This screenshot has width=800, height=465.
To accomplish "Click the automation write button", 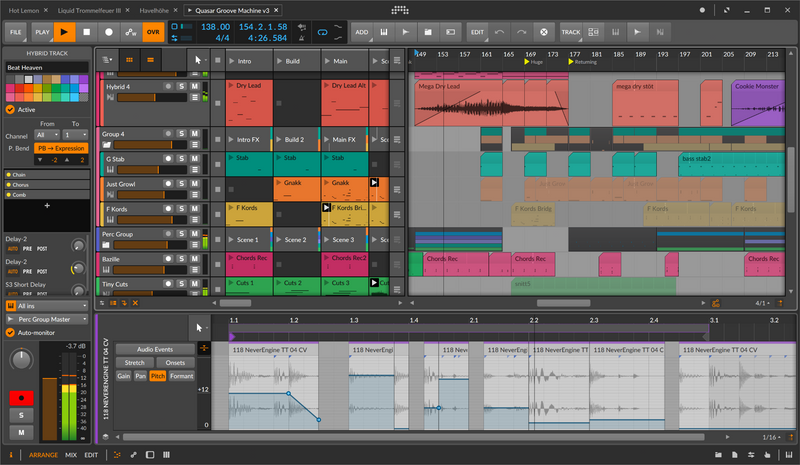I will click(x=131, y=32).
